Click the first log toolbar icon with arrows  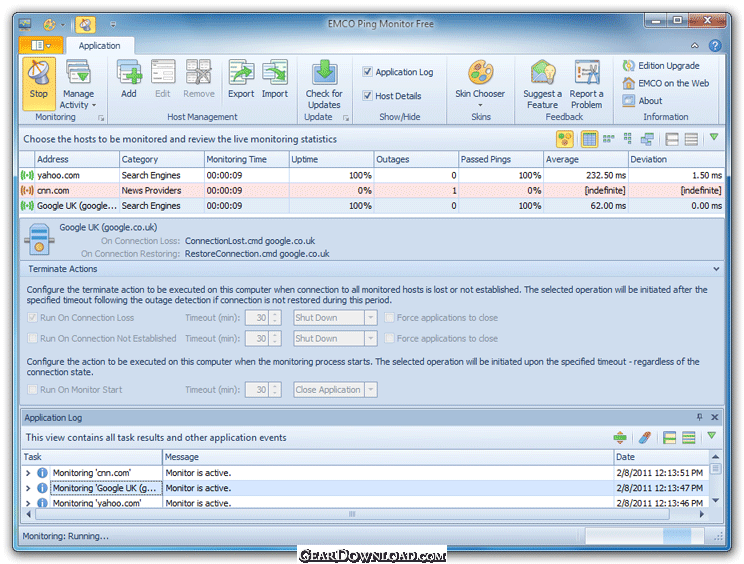pos(620,437)
